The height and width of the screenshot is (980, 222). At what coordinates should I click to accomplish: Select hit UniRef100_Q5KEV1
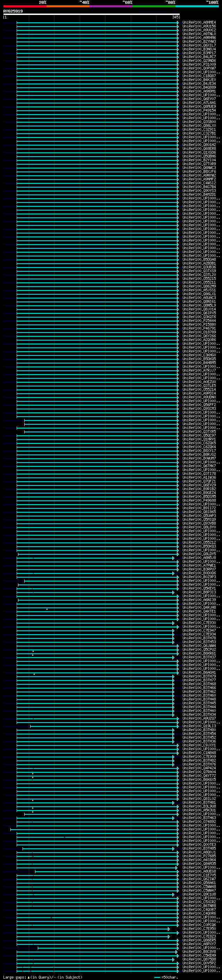(199, 588)
